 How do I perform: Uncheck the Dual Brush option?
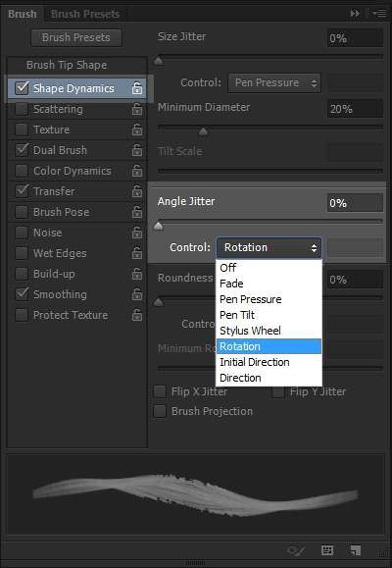tap(22, 150)
